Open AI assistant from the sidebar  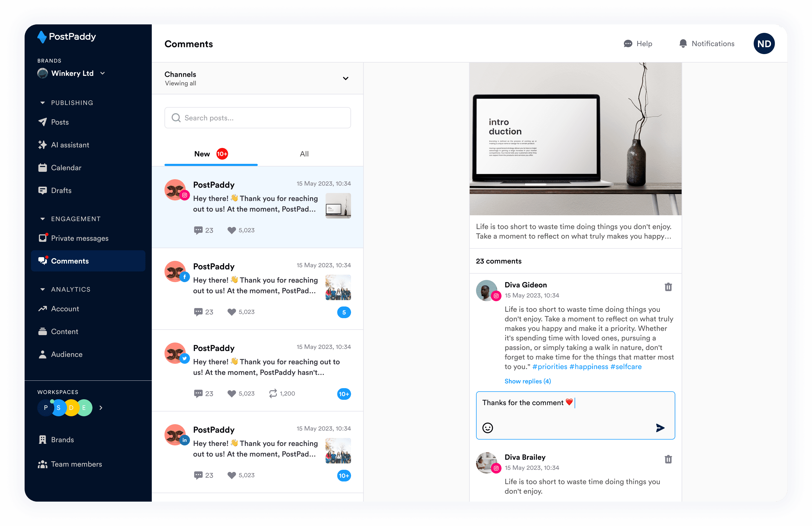point(70,145)
